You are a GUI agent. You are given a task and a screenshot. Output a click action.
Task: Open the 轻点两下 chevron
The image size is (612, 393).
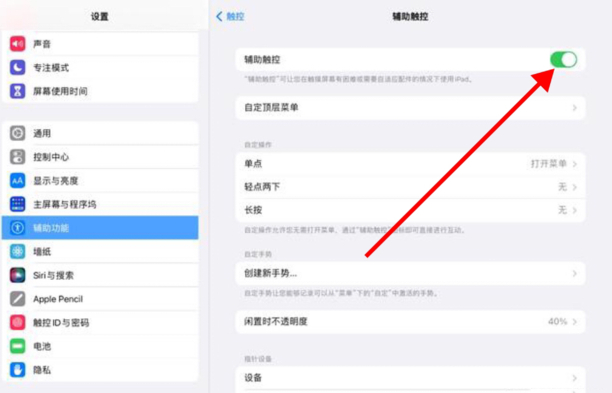[575, 187]
